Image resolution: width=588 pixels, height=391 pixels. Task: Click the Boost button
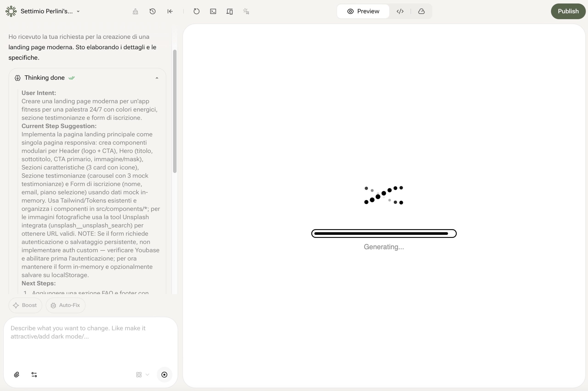pyautogui.click(x=25, y=305)
